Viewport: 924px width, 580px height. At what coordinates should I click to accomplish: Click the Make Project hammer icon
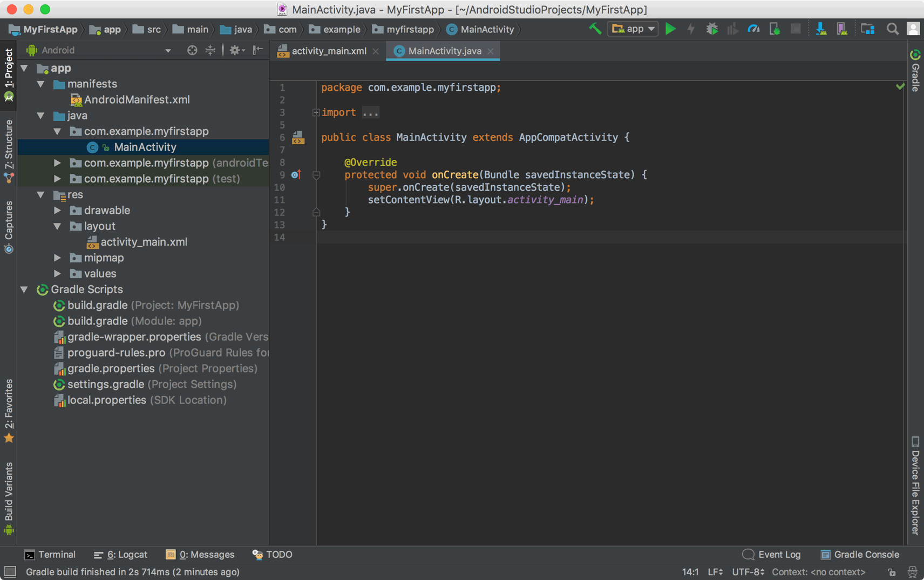pyautogui.click(x=595, y=29)
